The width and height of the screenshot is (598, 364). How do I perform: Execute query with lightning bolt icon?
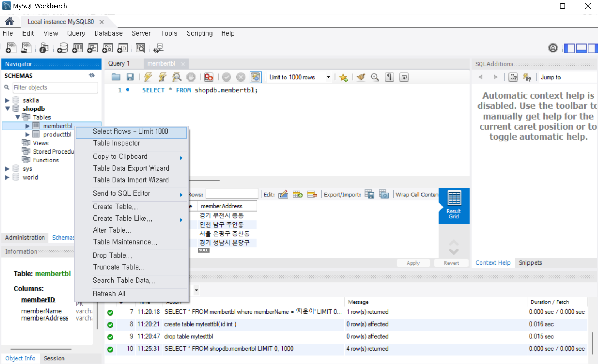148,77
